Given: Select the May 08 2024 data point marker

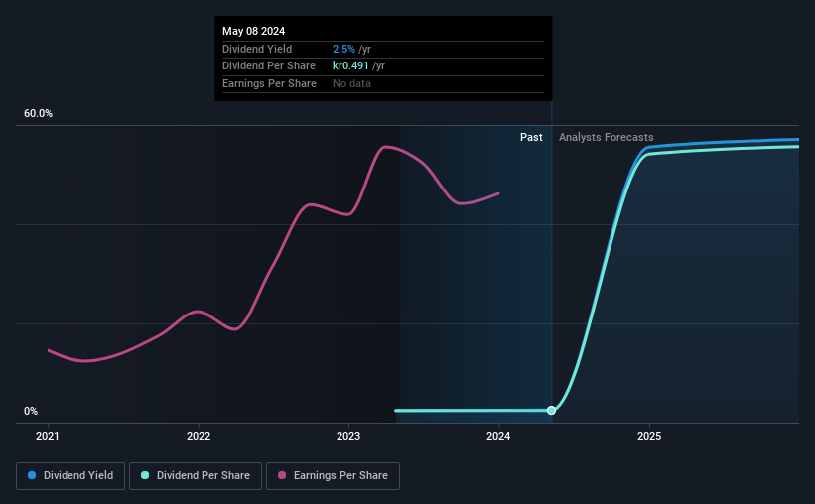Looking at the screenshot, I should coord(552,411).
